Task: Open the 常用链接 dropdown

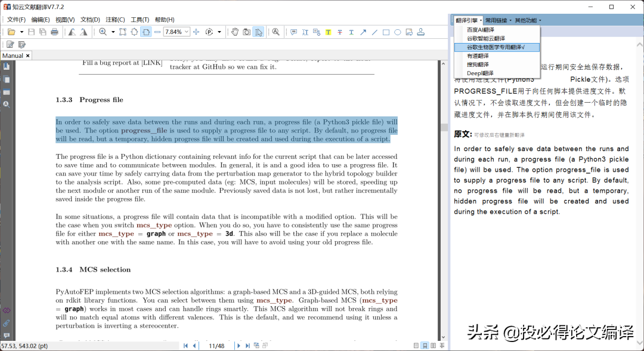Action: [498, 20]
